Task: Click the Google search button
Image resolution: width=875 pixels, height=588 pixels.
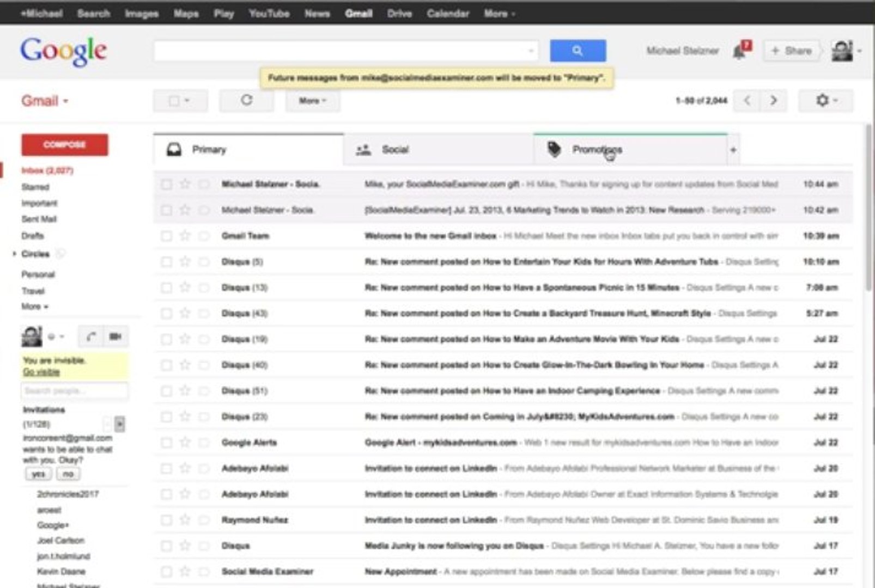Action: pyautogui.click(x=578, y=50)
